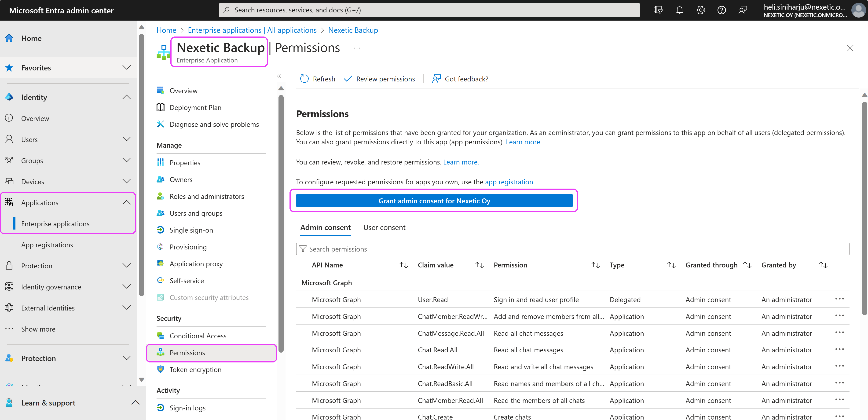Open the app registration link
The image size is (868, 420).
click(509, 182)
